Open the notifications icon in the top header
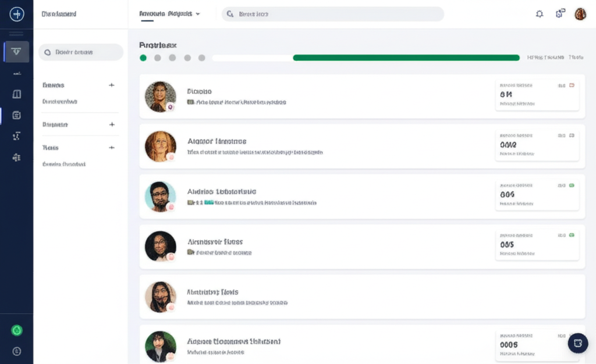The image size is (596, 364). click(x=540, y=14)
